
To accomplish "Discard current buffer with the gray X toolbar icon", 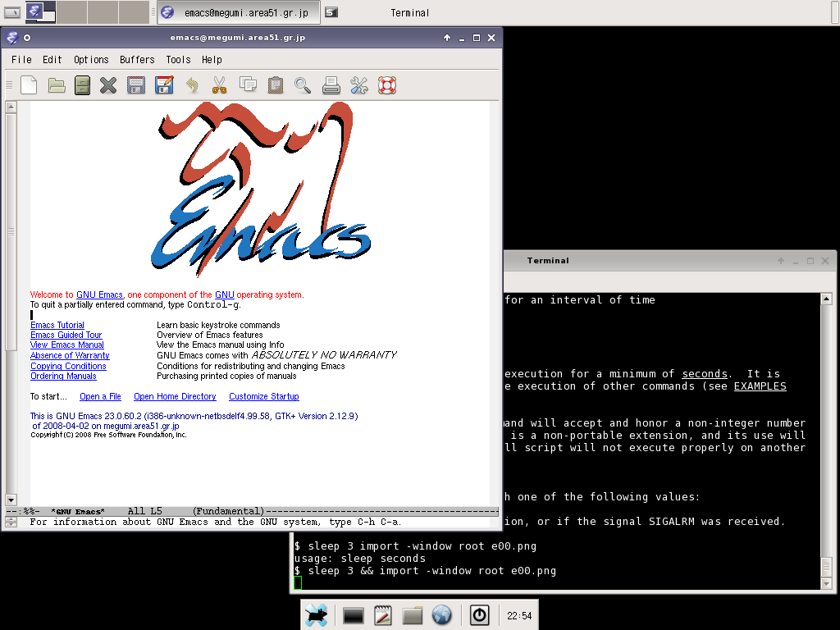I will 108,85.
